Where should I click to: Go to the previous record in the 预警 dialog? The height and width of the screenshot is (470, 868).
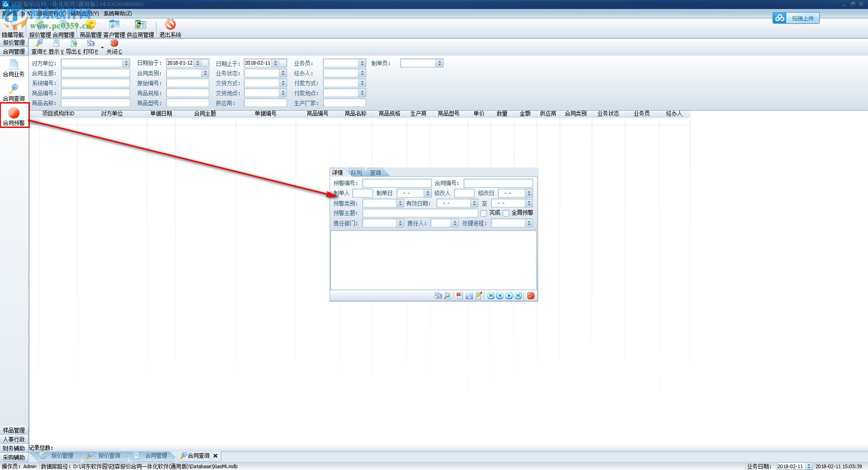pyautogui.click(x=500, y=296)
